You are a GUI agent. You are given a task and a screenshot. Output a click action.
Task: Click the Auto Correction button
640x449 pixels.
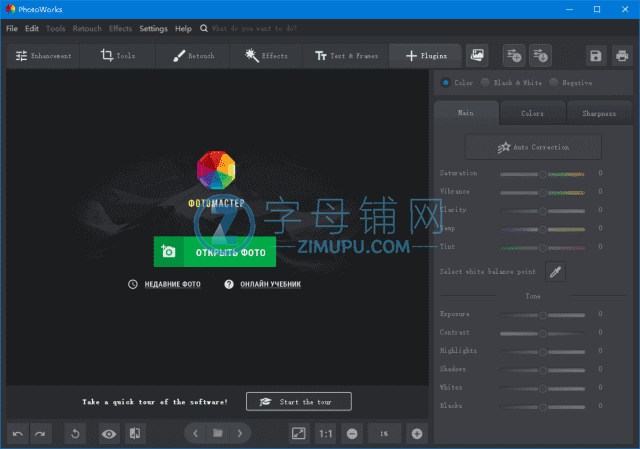533,147
